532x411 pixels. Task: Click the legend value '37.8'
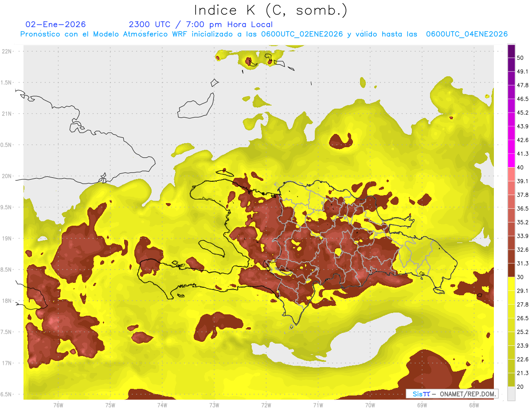(523, 195)
